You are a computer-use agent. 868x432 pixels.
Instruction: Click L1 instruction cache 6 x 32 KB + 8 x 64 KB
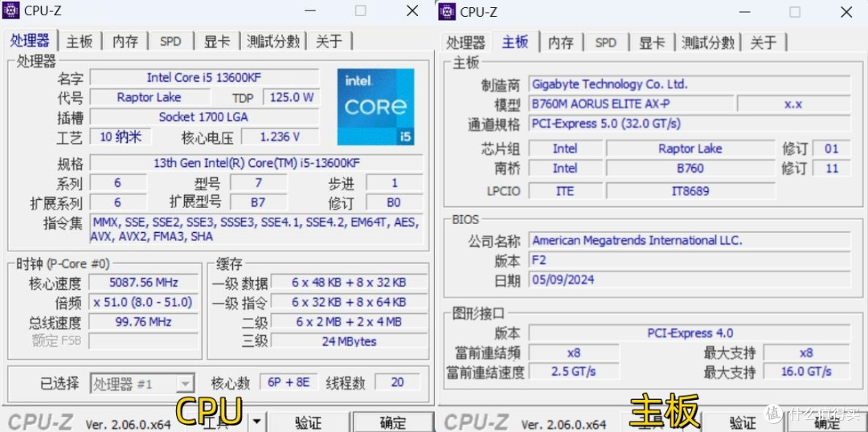pyautogui.click(x=349, y=302)
